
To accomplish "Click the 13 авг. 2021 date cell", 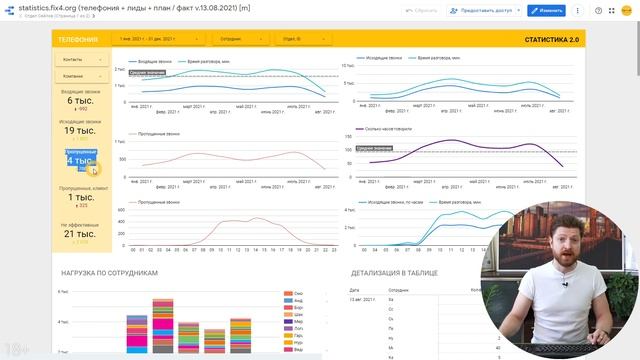I will [362, 300].
